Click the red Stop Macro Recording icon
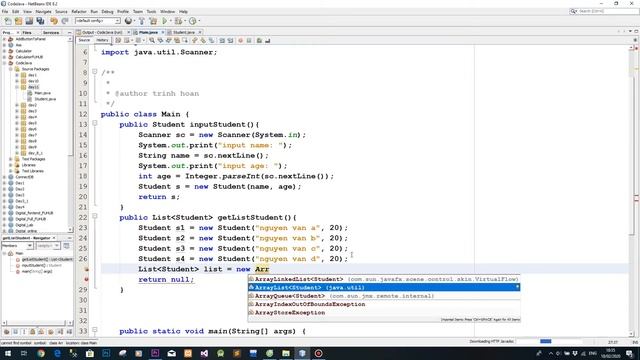Viewport: 640px width, 360px height. tap(240, 40)
